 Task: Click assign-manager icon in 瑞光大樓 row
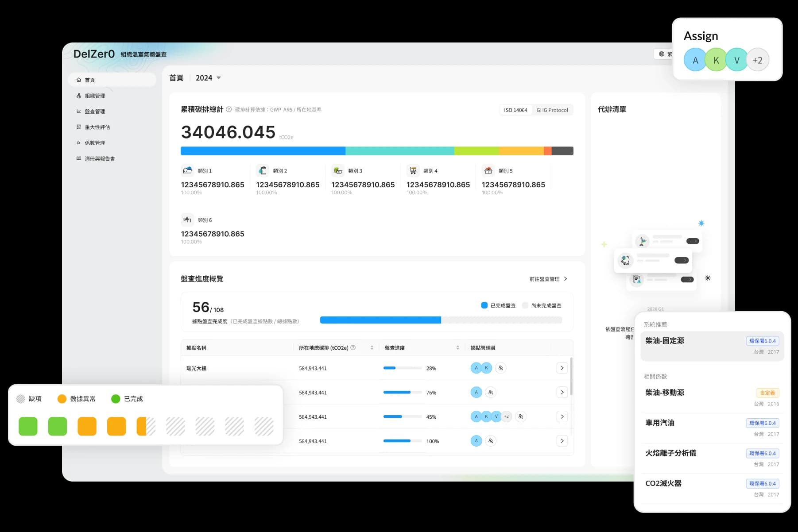tap(500, 368)
